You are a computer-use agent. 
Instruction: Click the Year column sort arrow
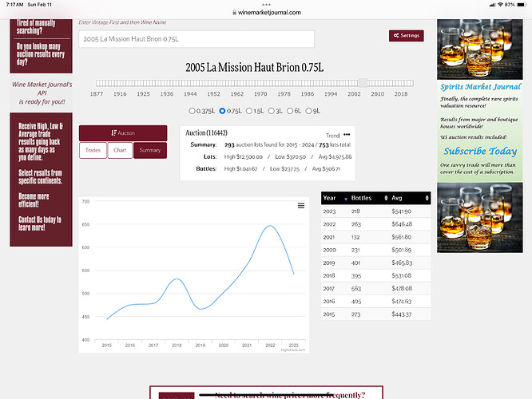346,199
